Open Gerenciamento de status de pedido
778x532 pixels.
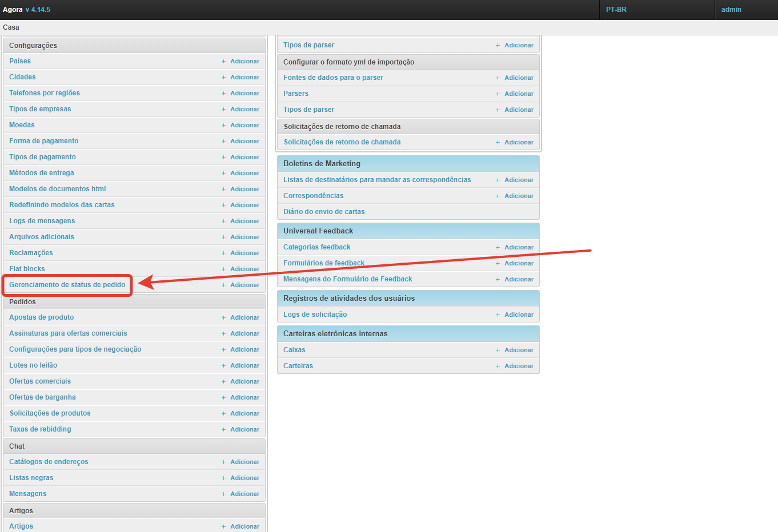click(67, 285)
